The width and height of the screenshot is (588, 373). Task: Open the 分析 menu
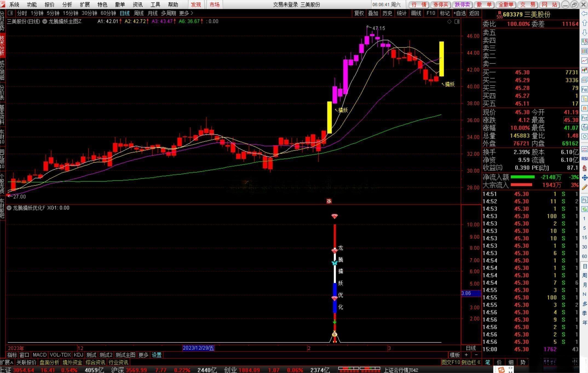[67, 5]
